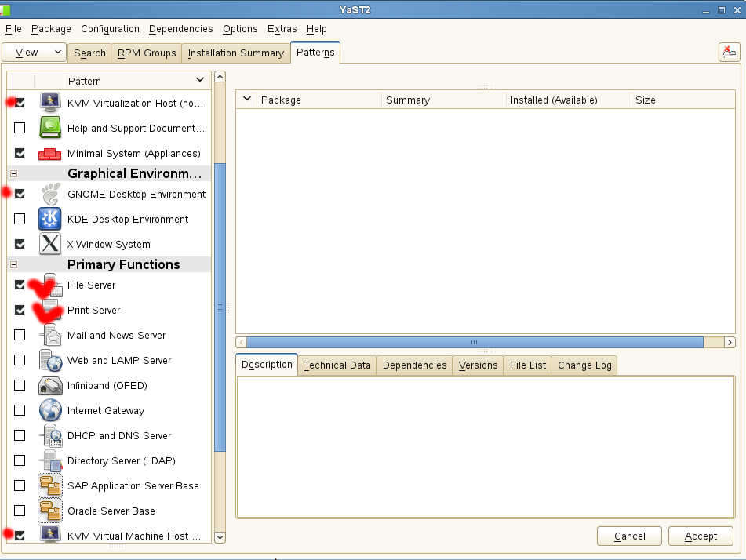Select the Versions tab
The image size is (746, 560).
[x=478, y=365]
